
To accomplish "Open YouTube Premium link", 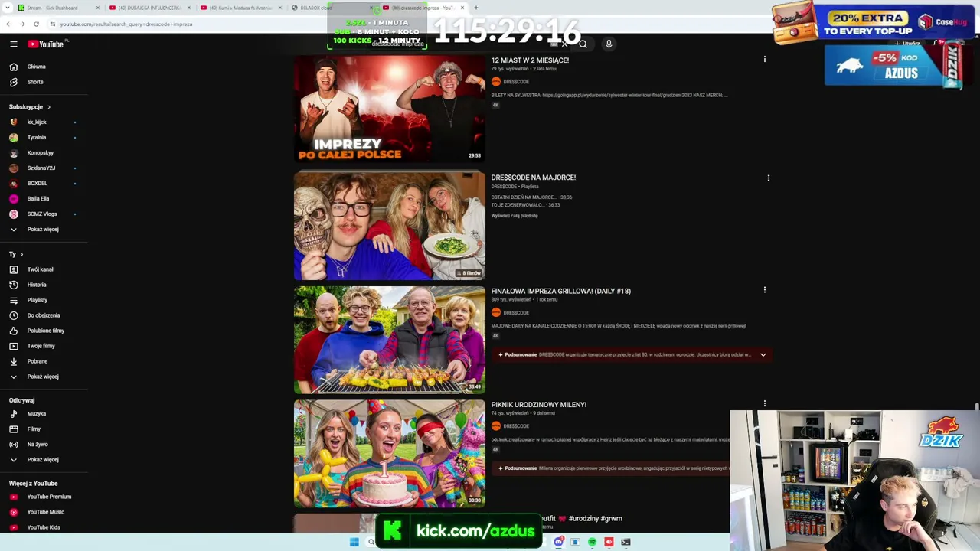I will [x=49, y=497].
